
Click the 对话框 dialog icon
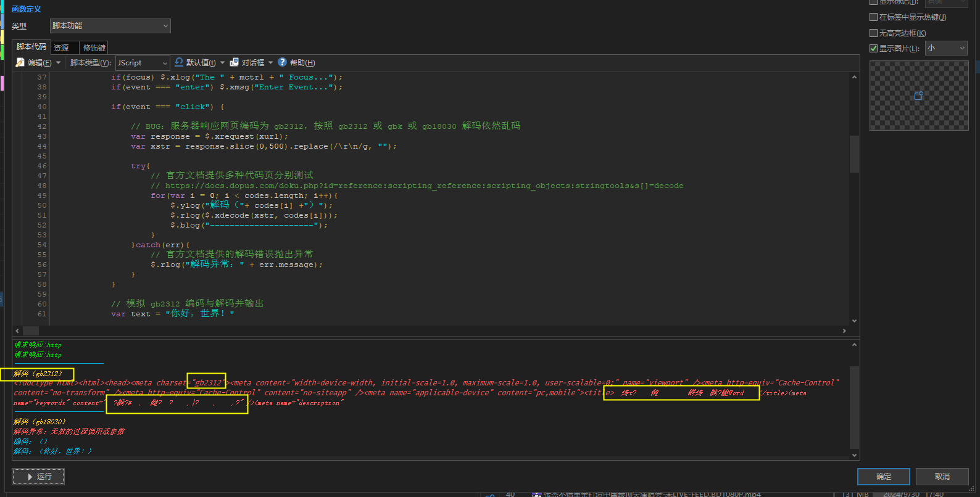pos(235,62)
